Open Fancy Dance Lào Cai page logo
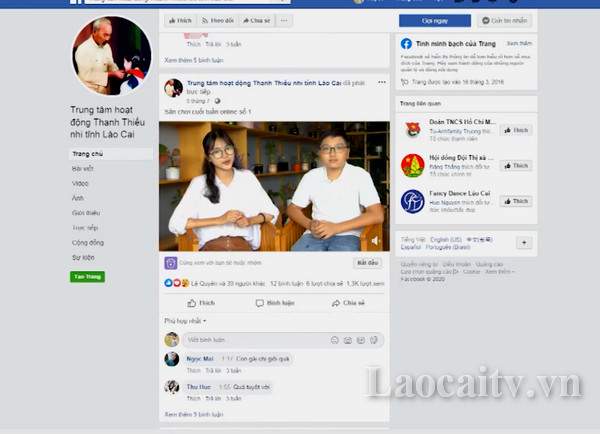The image size is (600, 434). [412, 201]
